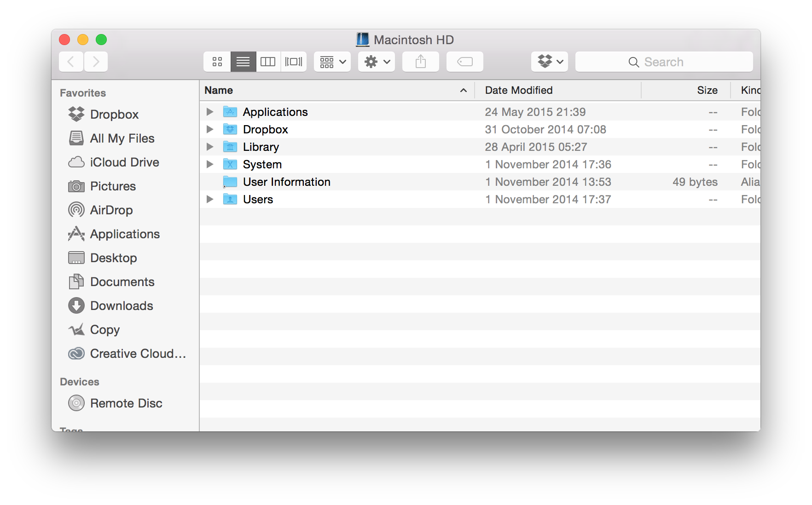
Task: Switch to list view
Action: (243, 62)
